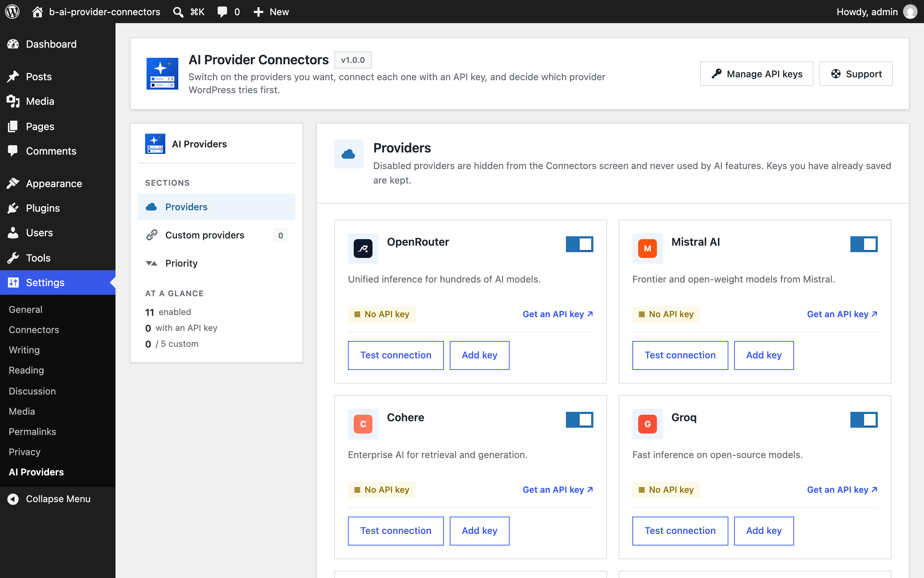The image size is (924, 578).
Task: Open the search magnifier in admin bar
Action: 178,12
